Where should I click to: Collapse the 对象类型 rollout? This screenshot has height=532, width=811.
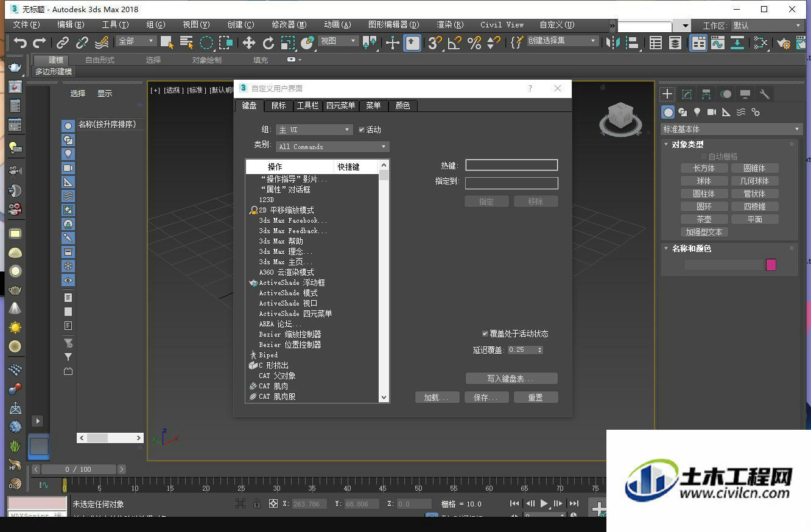[687, 144]
